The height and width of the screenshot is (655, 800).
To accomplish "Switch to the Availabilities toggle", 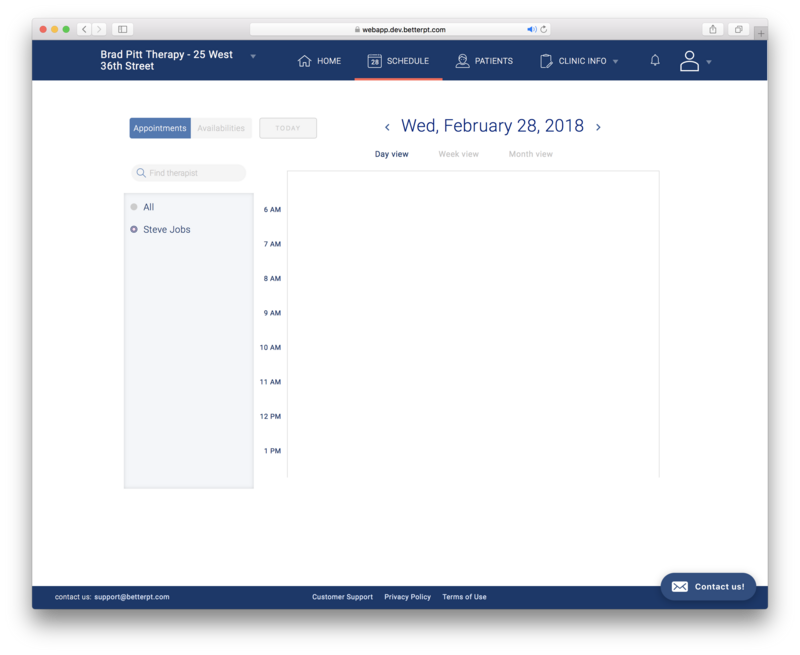I will (x=221, y=128).
